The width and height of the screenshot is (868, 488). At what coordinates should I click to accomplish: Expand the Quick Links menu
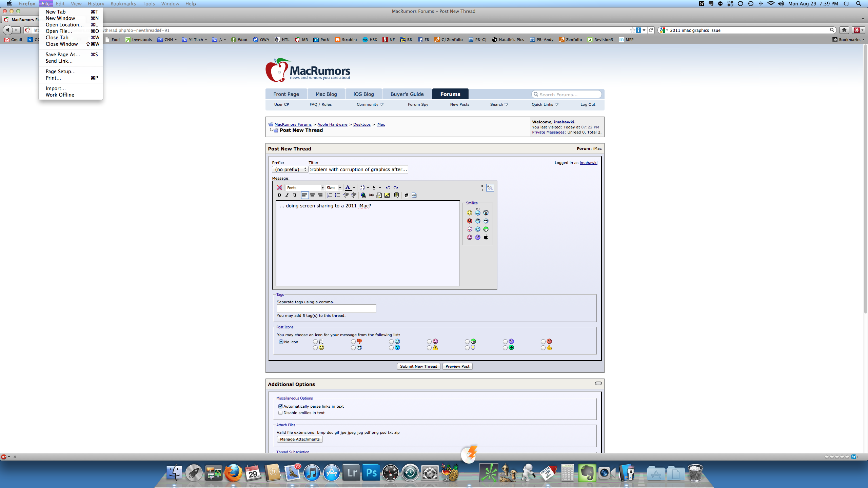coord(545,104)
